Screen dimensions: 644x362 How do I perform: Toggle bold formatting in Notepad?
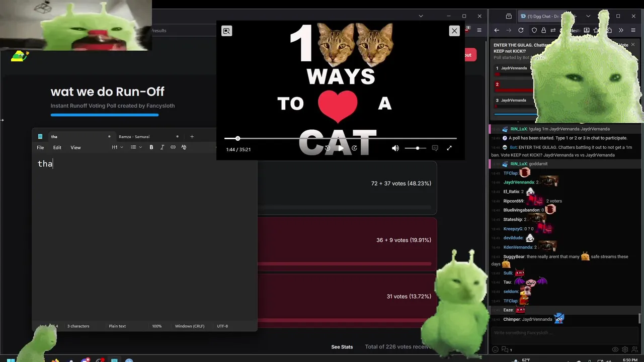[151, 147]
